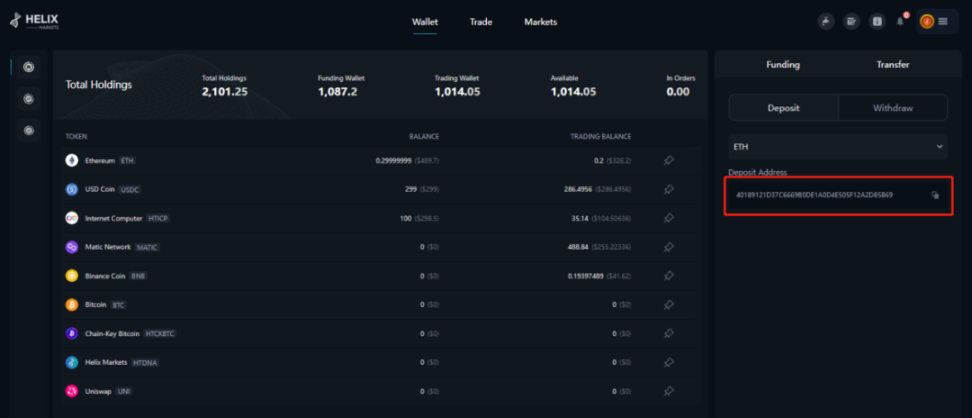Click the Internet Computer token logo

[72, 218]
